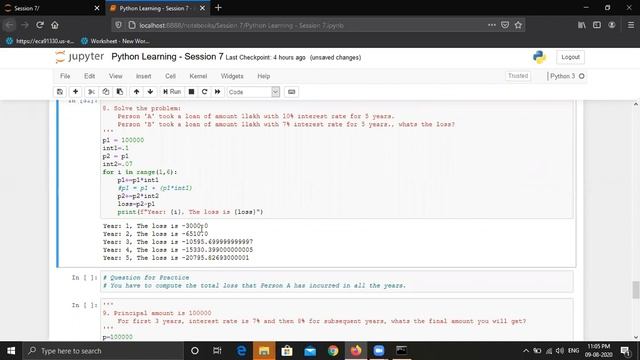
Task: Click the Jupyter logo
Action: (x=80, y=57)
